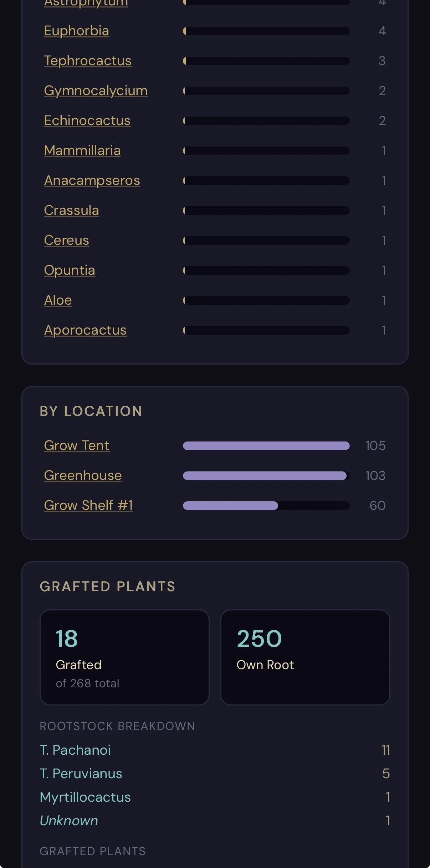
Task: Open the Aloe genus link
Action: (58, 300)
